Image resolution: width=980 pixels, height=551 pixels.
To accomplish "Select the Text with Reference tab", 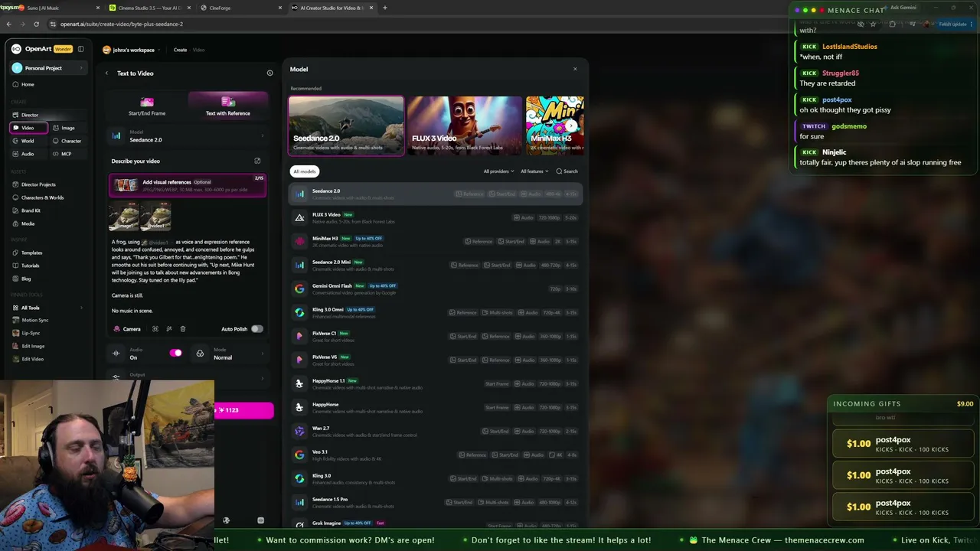I will (227, 107).
